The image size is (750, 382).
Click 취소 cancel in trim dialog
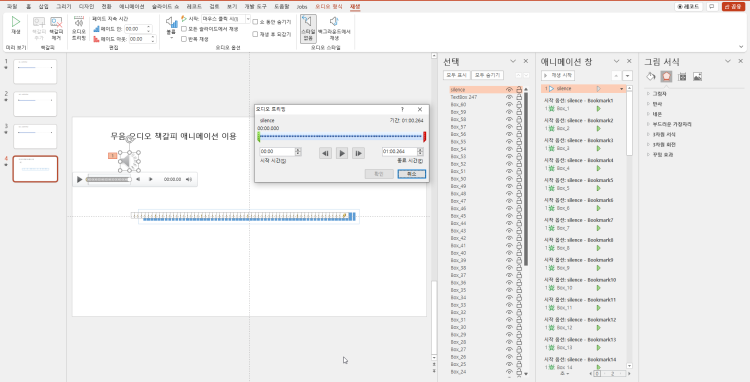(411, 174)
